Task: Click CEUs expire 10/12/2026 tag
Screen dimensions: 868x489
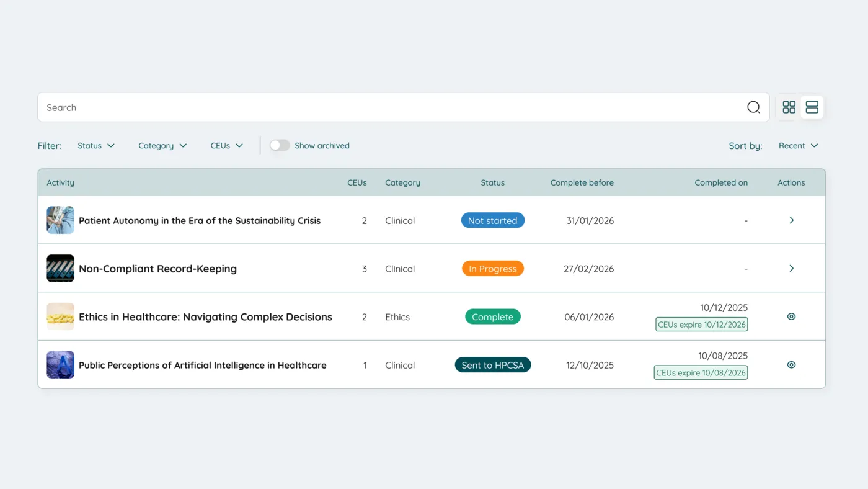Action: 702,324
